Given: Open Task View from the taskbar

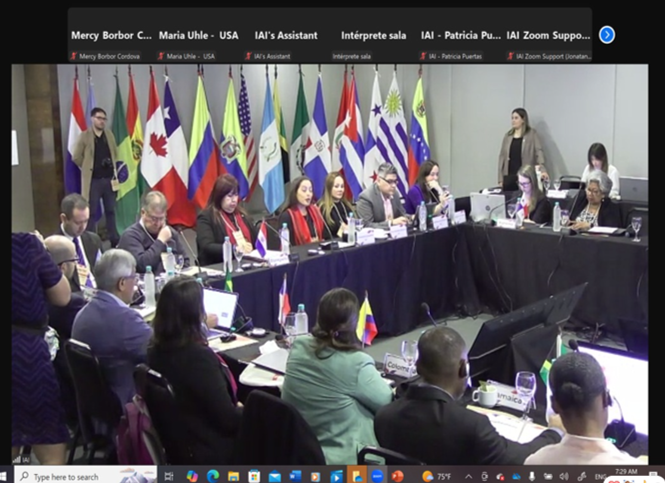Looking at the screenshot, I should click(x=169, y=476).
